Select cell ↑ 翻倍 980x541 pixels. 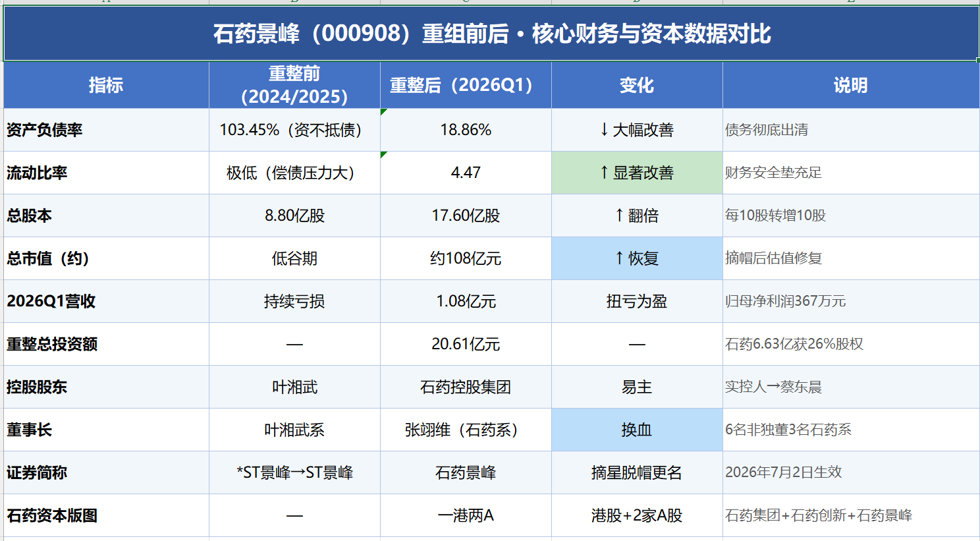tap(637, 215)
